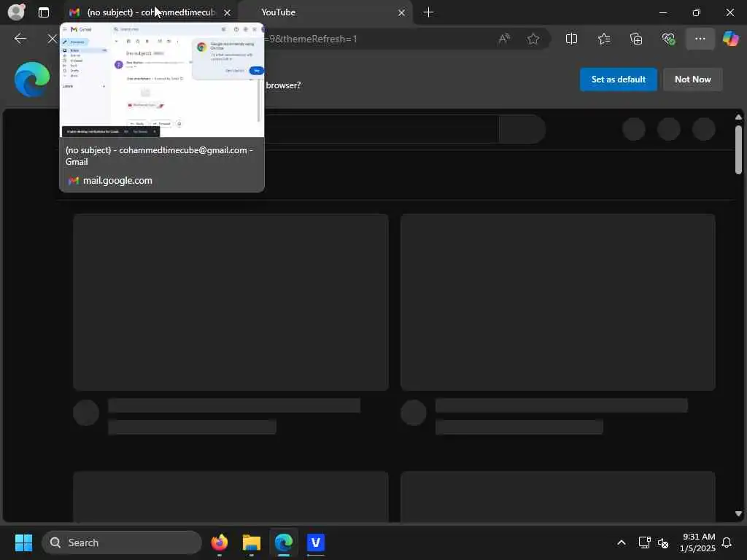Open File Explorer from the taskbar
Screen dimensions: 747x560
251,542
